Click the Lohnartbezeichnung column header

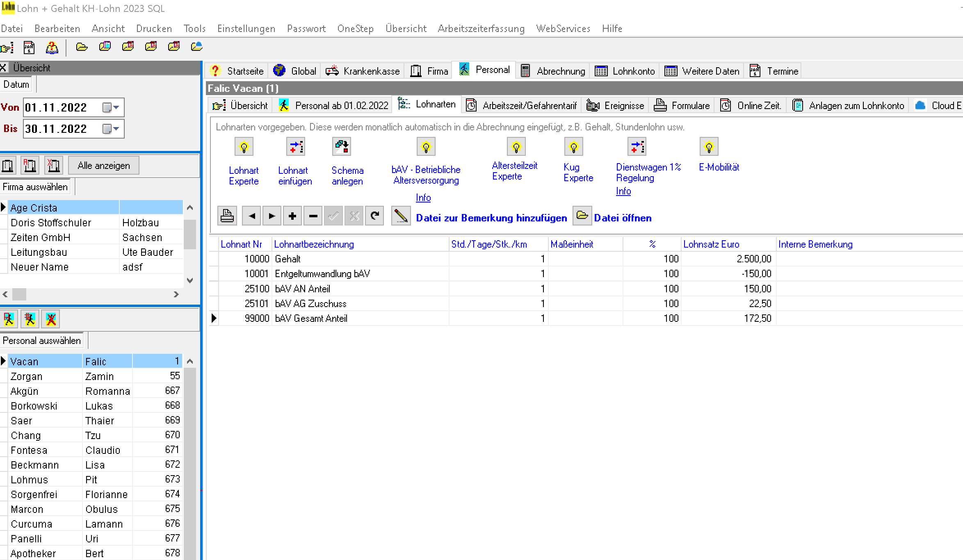coord(361,244)
